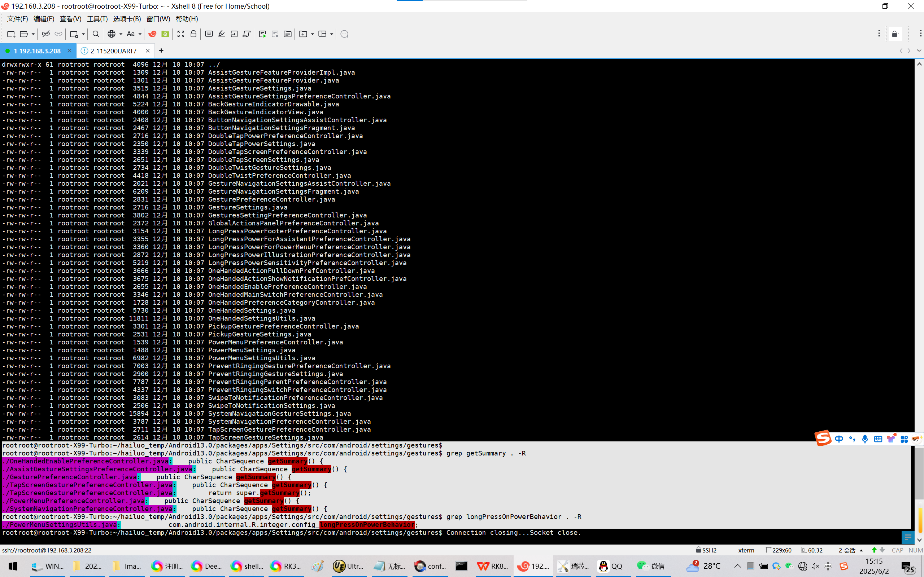Open the 工具(T) menu

click(x=97, y=19)
